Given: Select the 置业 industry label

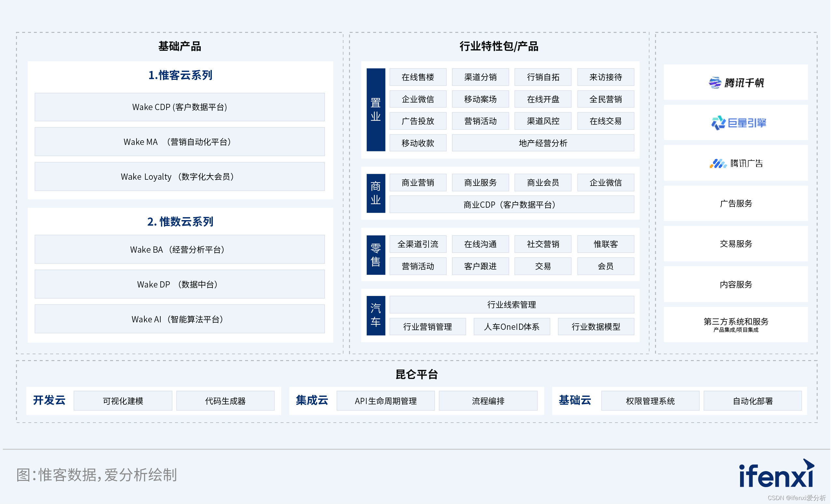Looking at the screenshot, I should coord(376,109).
